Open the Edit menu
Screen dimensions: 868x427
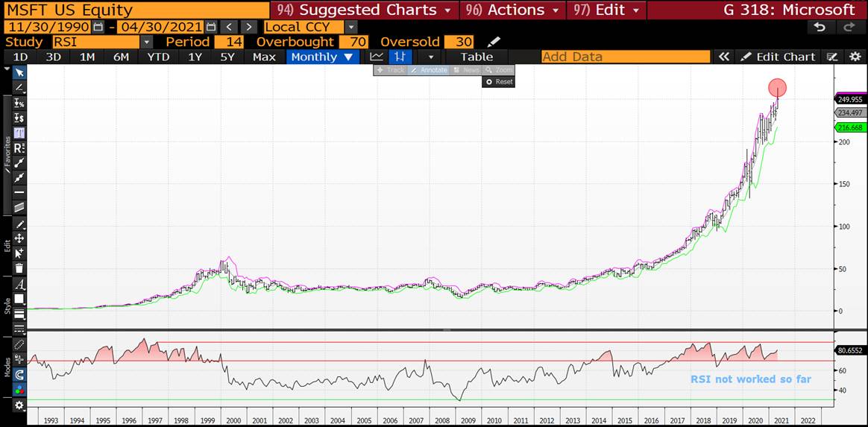[x=606, y=10]
